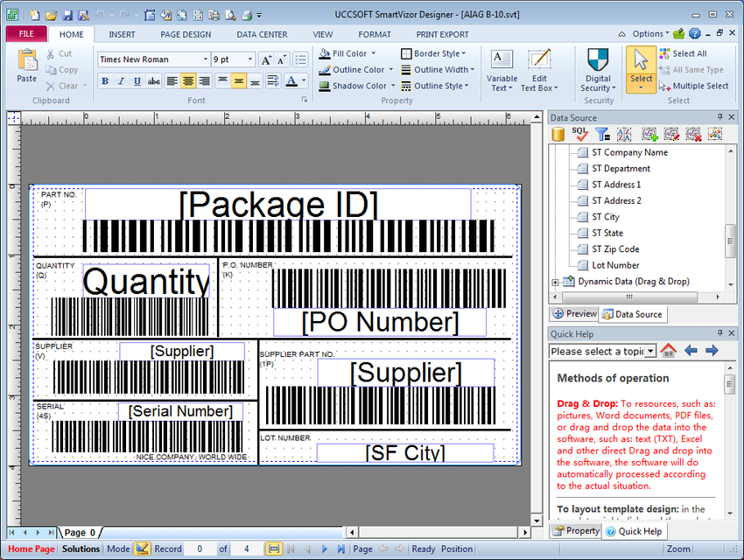Image resolution: width=744 pixels, height=560 pixels.
Task: Toggle center horizontal alignment
Action: pyautogui.click(x=188, y=81)
